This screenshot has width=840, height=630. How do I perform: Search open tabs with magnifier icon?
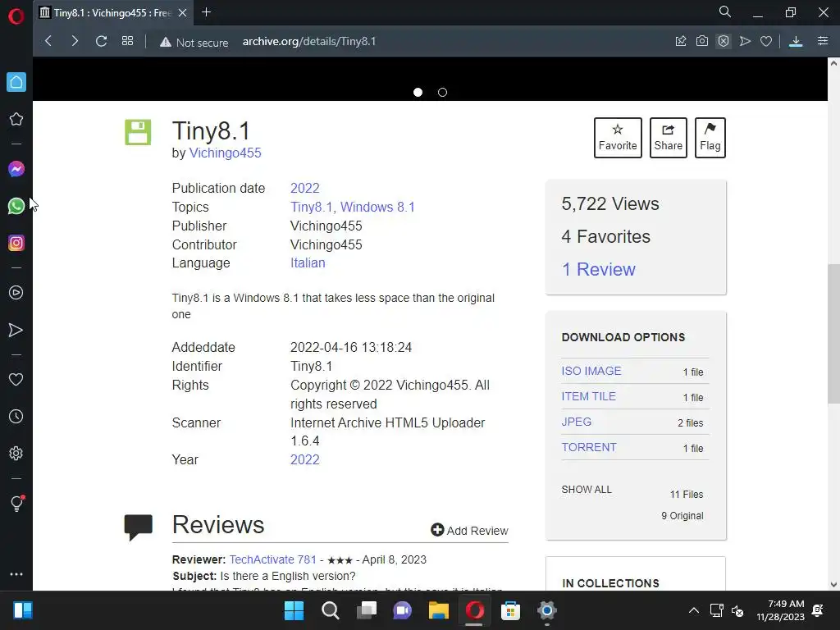(725, 11)
